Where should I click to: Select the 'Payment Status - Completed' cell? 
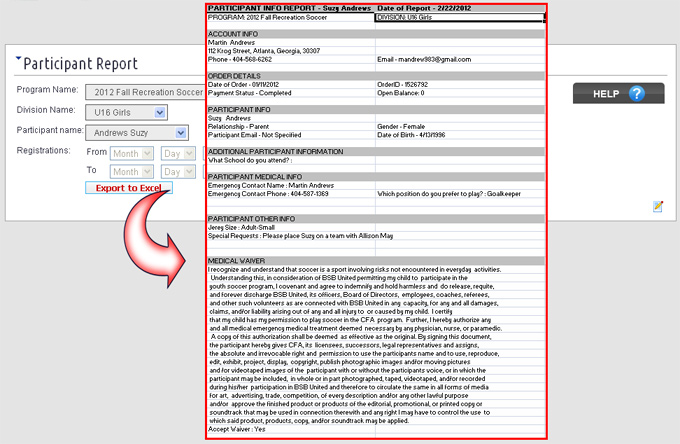[x=291, y=93]
